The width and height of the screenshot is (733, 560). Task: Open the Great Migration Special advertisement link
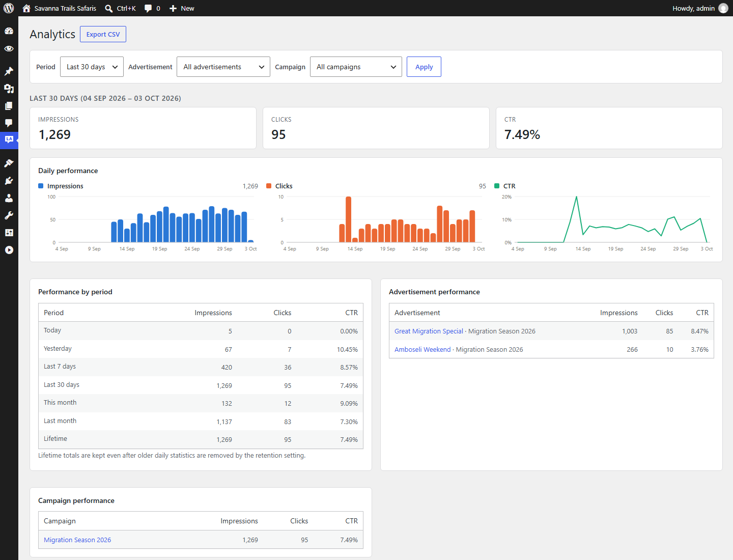point(429,331)
